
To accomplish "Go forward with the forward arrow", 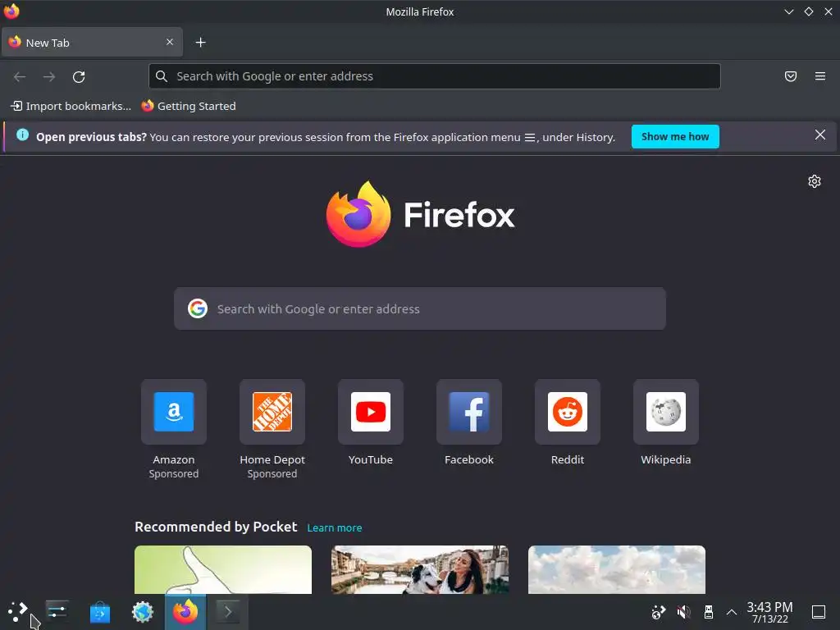I will click(49, 76).
